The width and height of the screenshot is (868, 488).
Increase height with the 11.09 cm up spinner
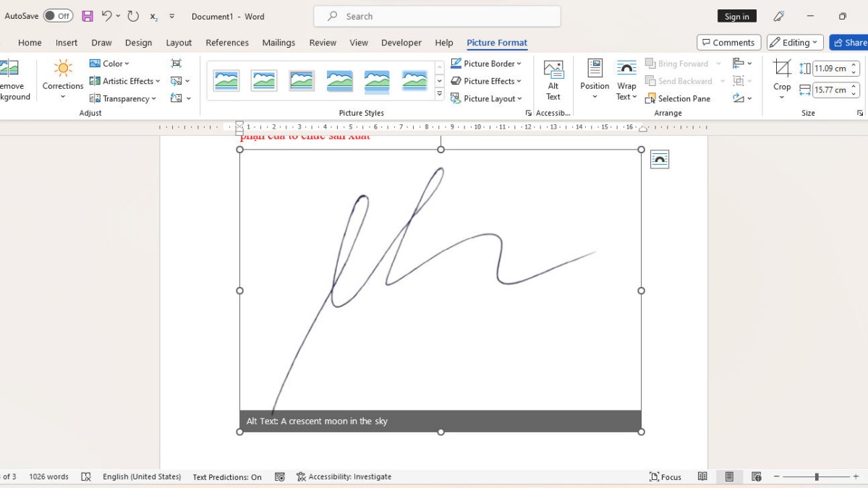pyautogui.click(x=854, y=65)
